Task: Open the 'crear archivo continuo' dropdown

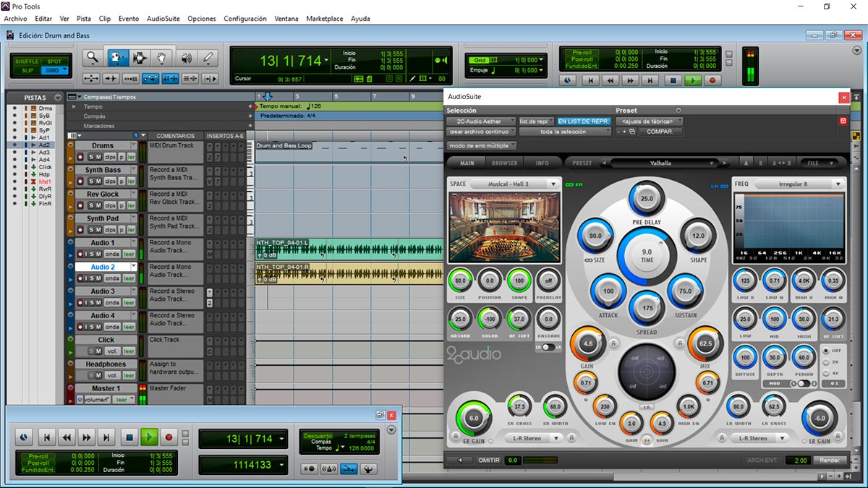Action: coord(481,132)
